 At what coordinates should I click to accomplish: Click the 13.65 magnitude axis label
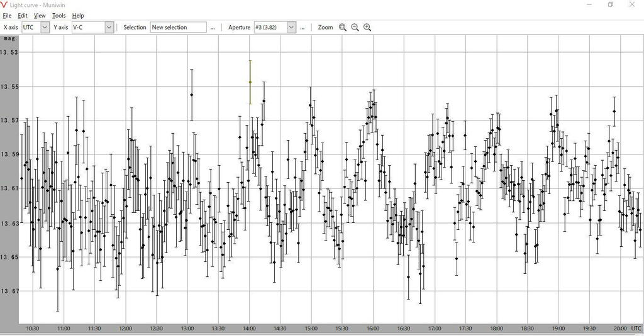coord(9,257)
